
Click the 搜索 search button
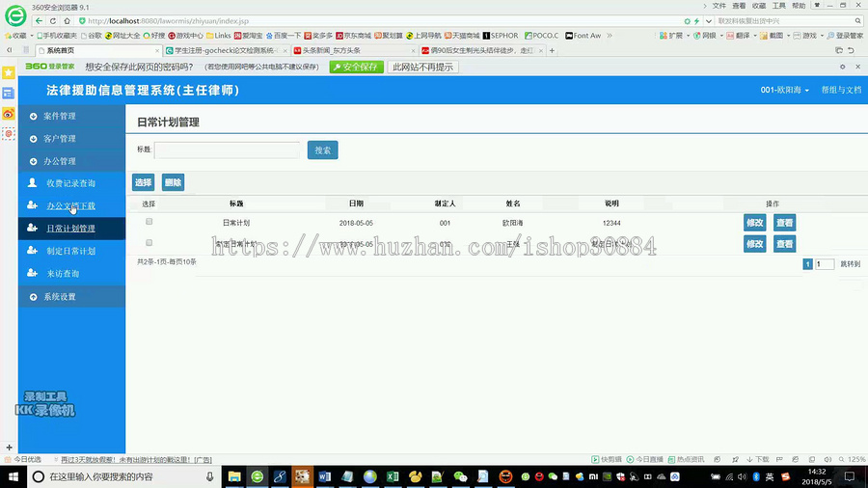click(323, 149)
